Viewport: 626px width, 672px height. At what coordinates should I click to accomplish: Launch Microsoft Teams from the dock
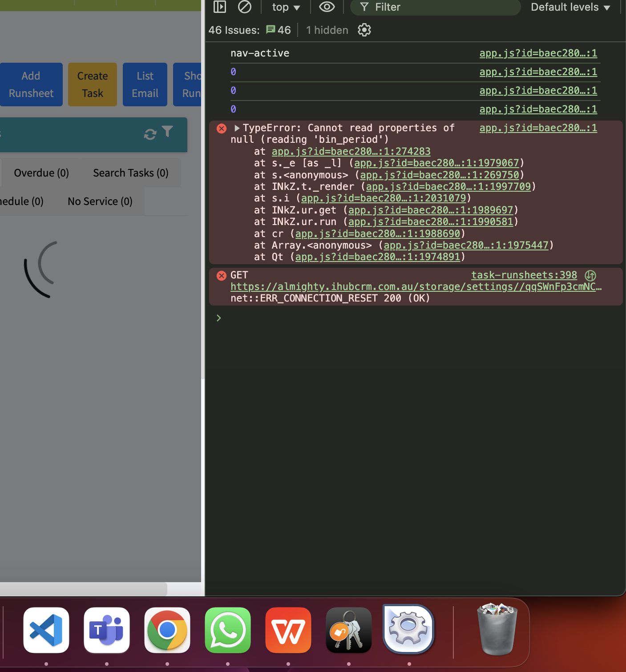107,630
